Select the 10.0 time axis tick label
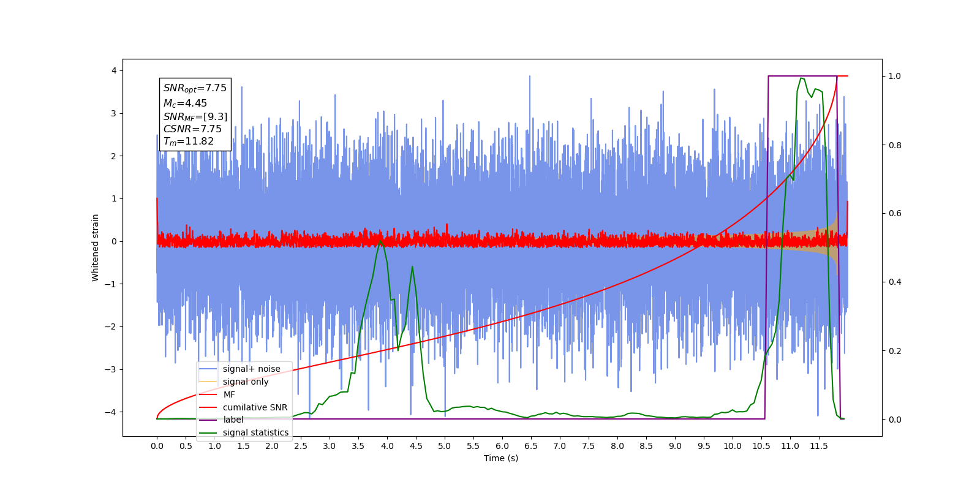The image size is (980, 490). tap(733, 446)
